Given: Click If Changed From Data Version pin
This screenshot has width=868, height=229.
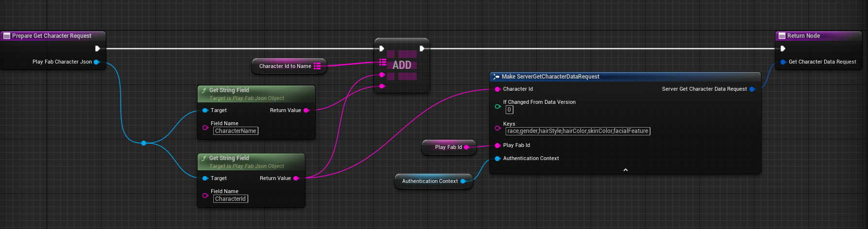Looking at the screenshot, I should click(x=497, y=106).
